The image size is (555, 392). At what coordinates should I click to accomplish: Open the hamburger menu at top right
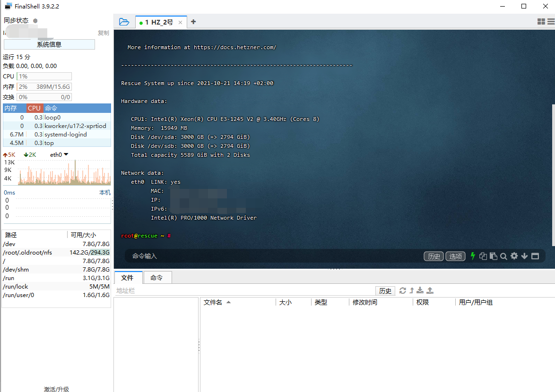pyautogui.click(x=551, y=22)
